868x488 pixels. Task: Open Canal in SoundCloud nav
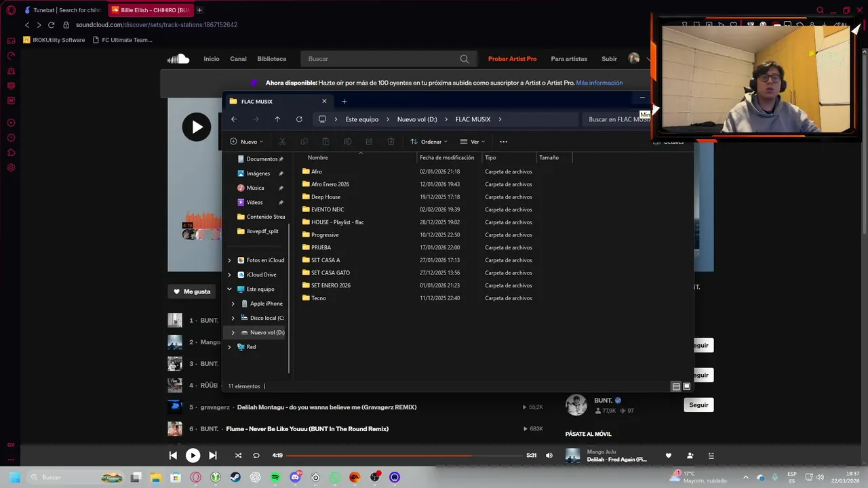coord(238,59)
